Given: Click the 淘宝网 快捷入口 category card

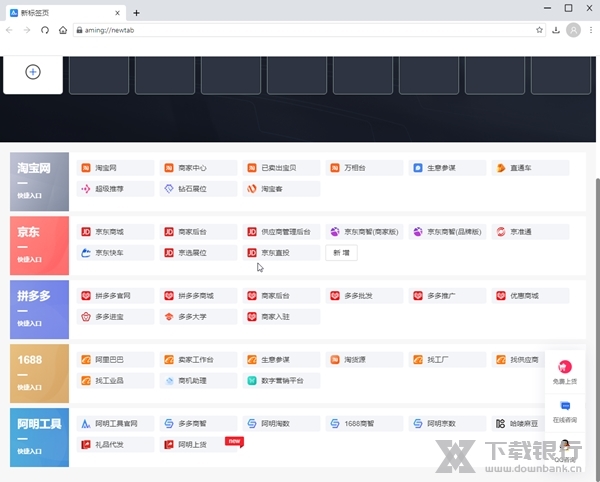Looking at the screenshot, I should click(39, 182).
